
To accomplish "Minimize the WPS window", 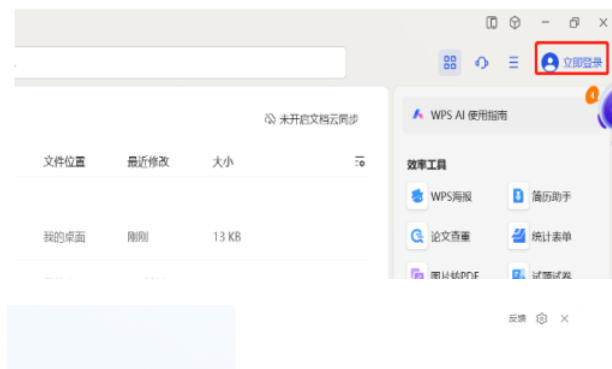I will point(546,22).
